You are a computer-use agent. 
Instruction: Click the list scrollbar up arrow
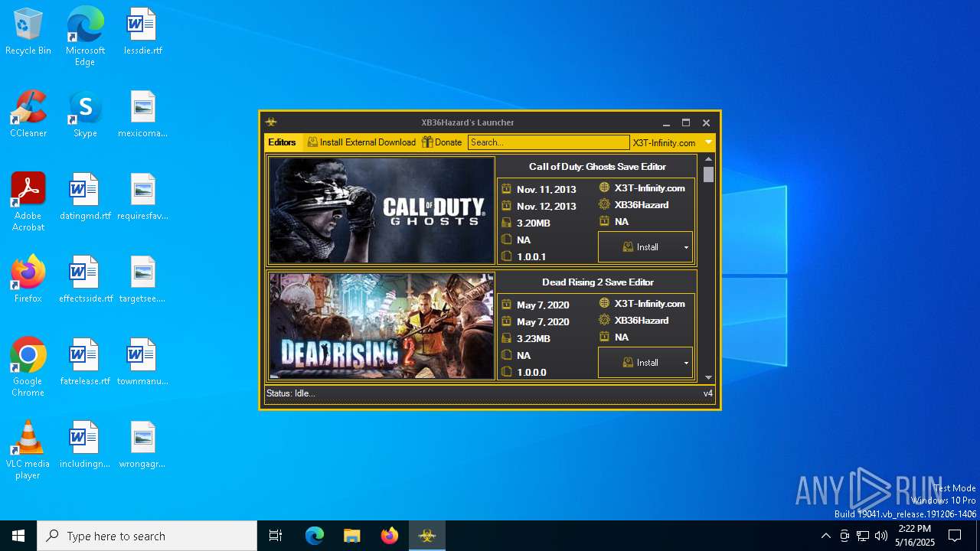[x=708, y=159]
